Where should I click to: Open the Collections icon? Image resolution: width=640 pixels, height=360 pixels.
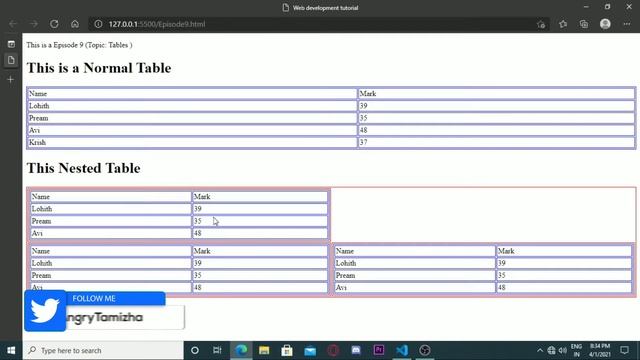tap(584, 24)
